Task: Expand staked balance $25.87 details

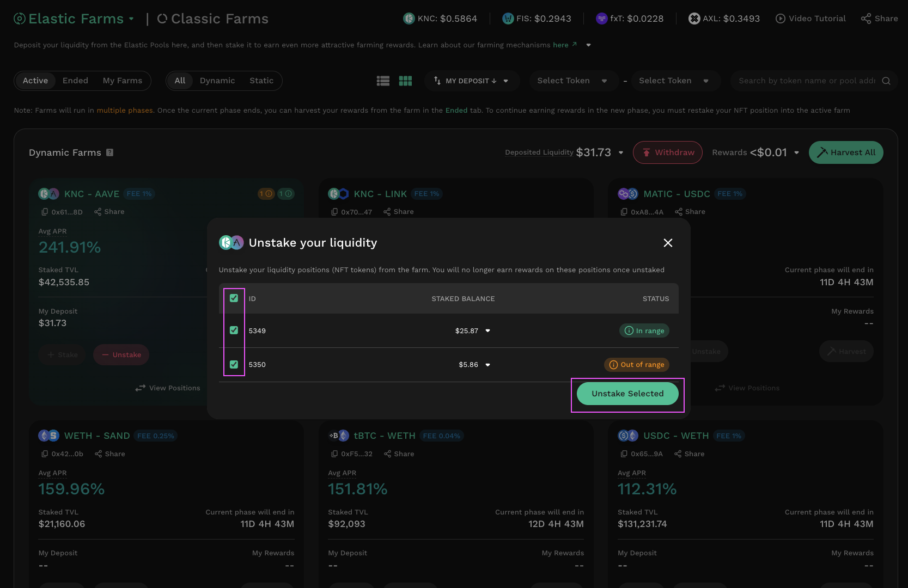Action: coord(487,331)
